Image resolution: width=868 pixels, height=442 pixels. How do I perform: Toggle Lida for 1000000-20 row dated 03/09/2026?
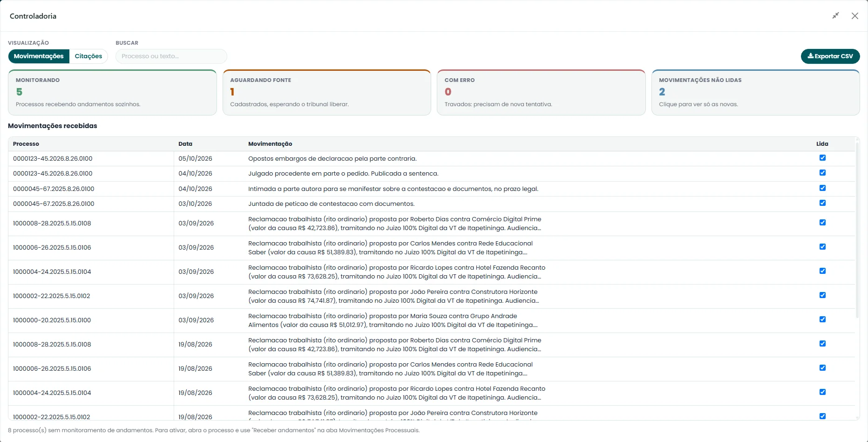pos(822,320)
